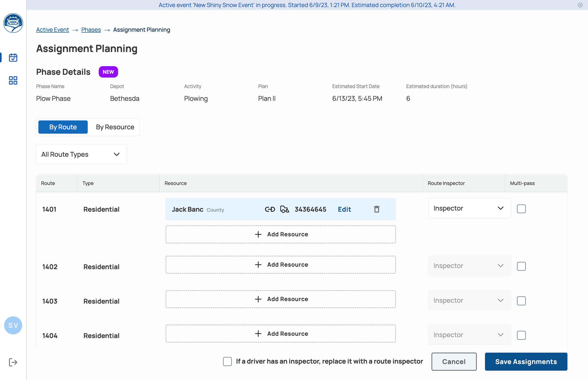588x380 pixels.
Task: Open the Phases breadcrumb link
Action: (x=91, y=30)
